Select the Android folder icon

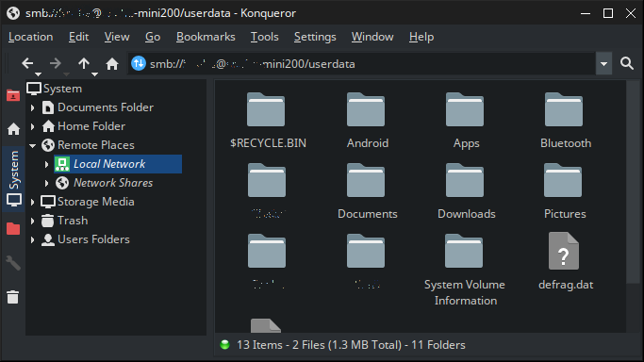(366, 109)
